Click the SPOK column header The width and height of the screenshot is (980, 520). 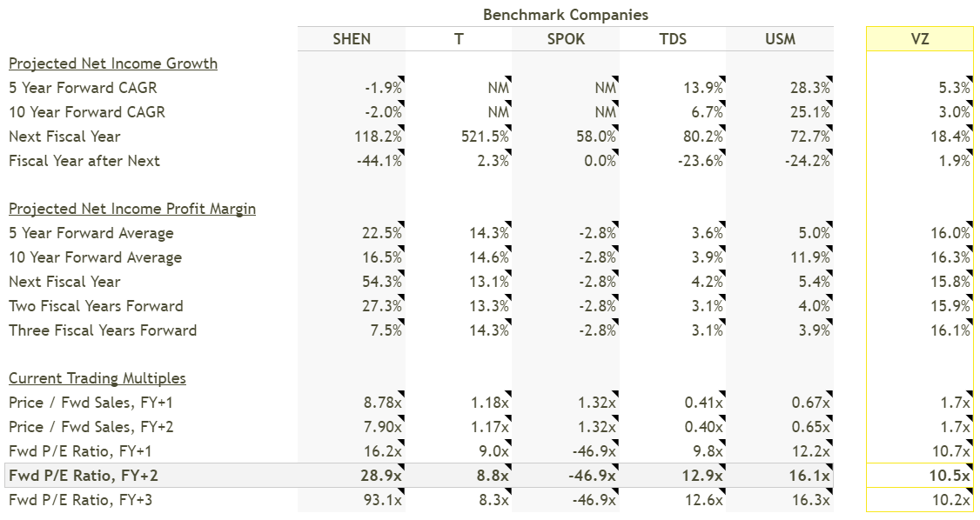click(x=566, y=39)
